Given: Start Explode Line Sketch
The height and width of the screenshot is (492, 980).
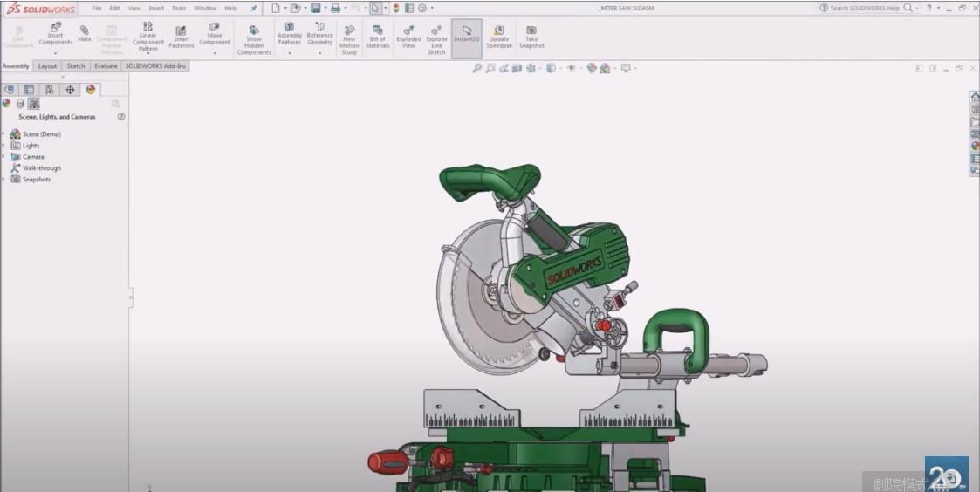Looking at the screenshot, I should pyautogui.click(x=436, y=40).
